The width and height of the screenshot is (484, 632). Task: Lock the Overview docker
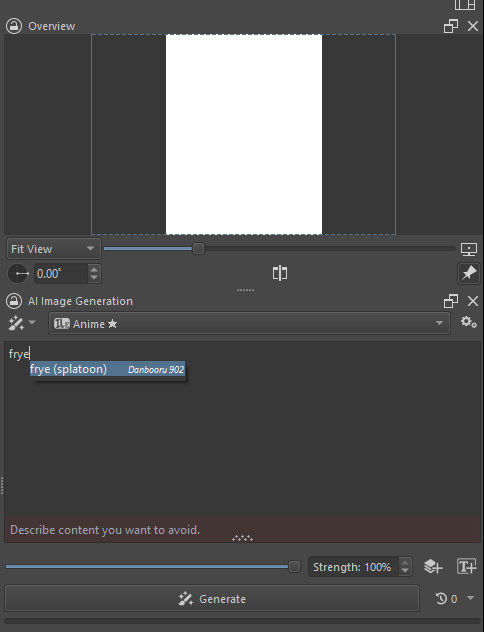coord(14,26)
